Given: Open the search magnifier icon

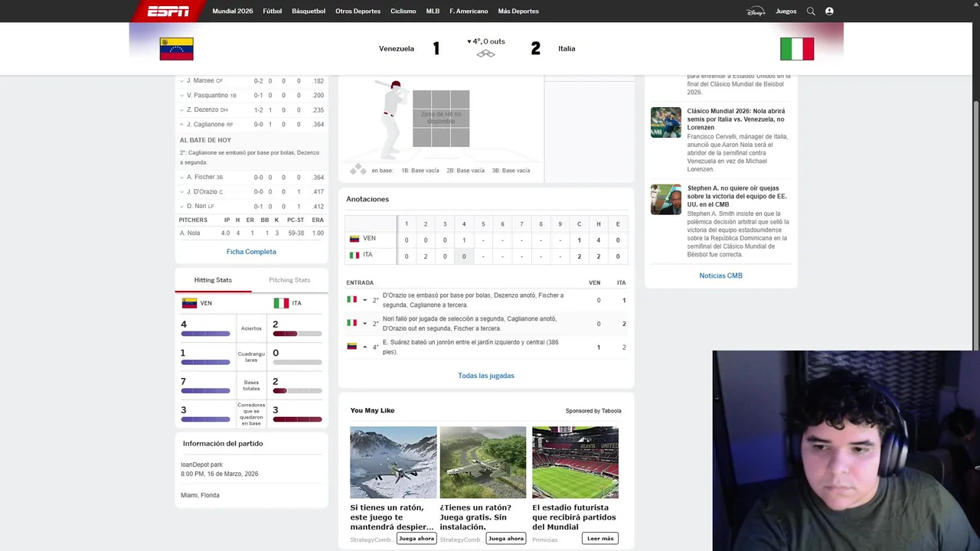Looking at the screenshot, I should 811,11.
